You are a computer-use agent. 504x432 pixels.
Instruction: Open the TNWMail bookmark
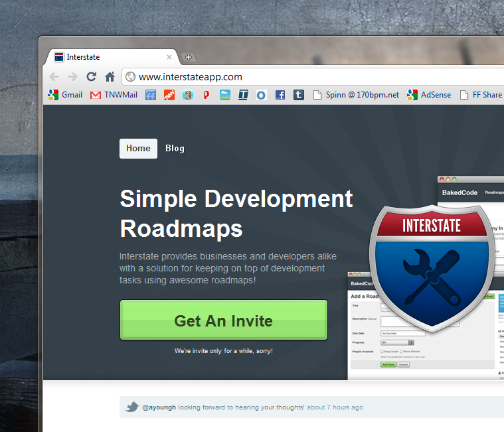(x=114, y=95)
